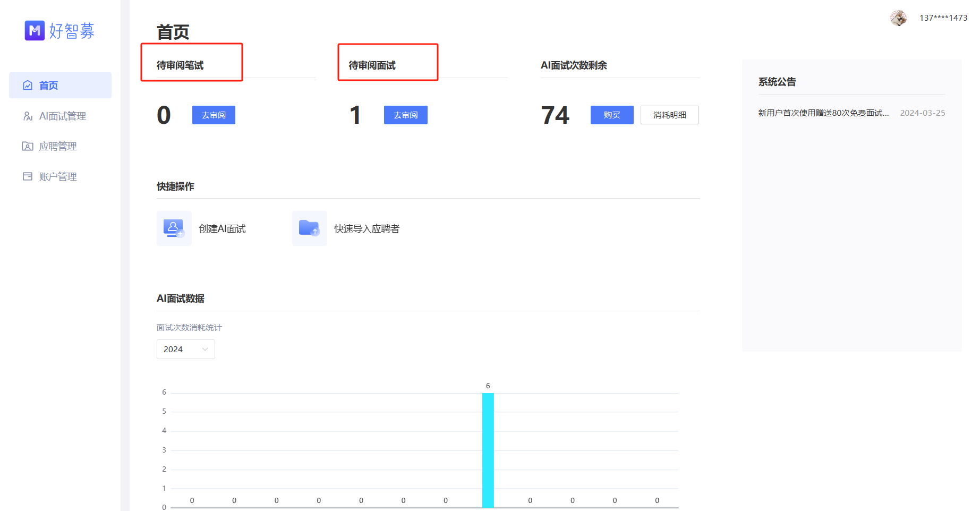
Task: Open 消耗明细 consumption details
Action: point(669,115)
